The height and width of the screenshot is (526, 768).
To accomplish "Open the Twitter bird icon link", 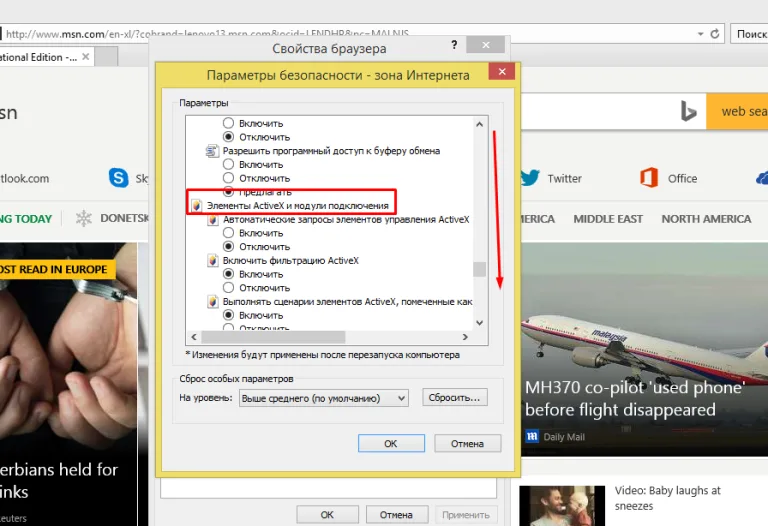I will pos(529,177).
